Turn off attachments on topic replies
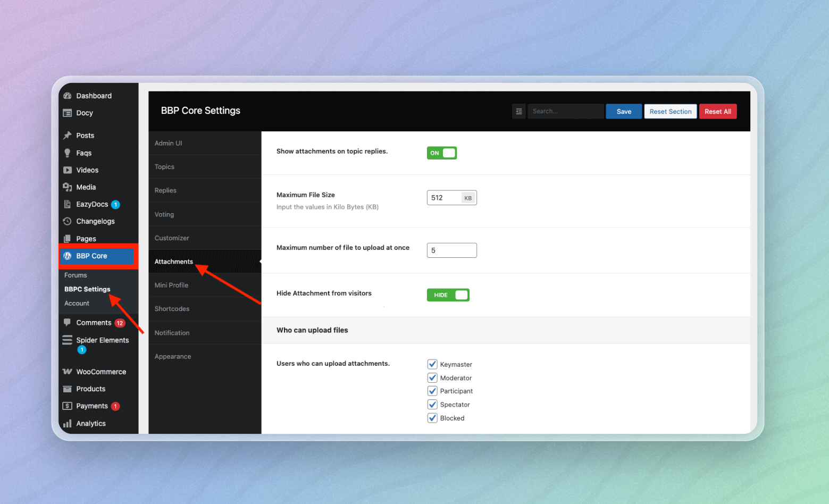The width and height of the screenshot is (829, 504). (x=441, y=153)
